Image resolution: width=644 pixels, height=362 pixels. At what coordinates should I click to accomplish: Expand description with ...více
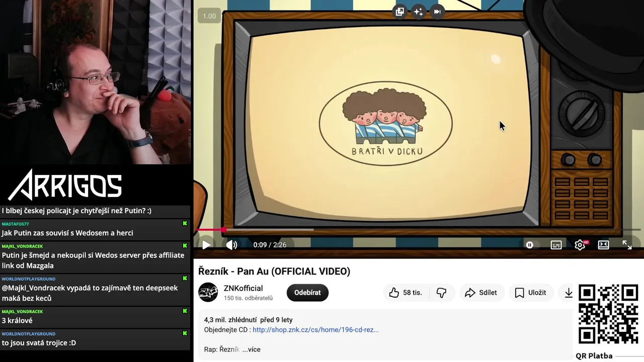(251, 349)
